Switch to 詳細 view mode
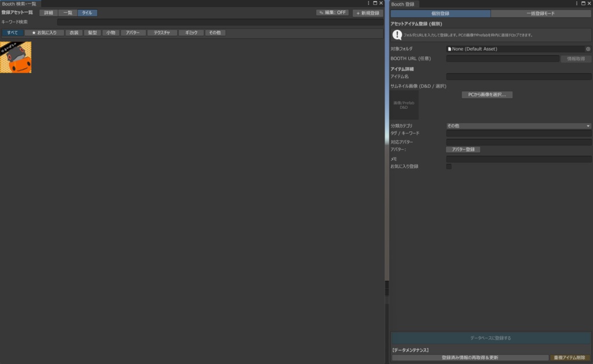Viewport: 593px width, 364px height. 49,13
